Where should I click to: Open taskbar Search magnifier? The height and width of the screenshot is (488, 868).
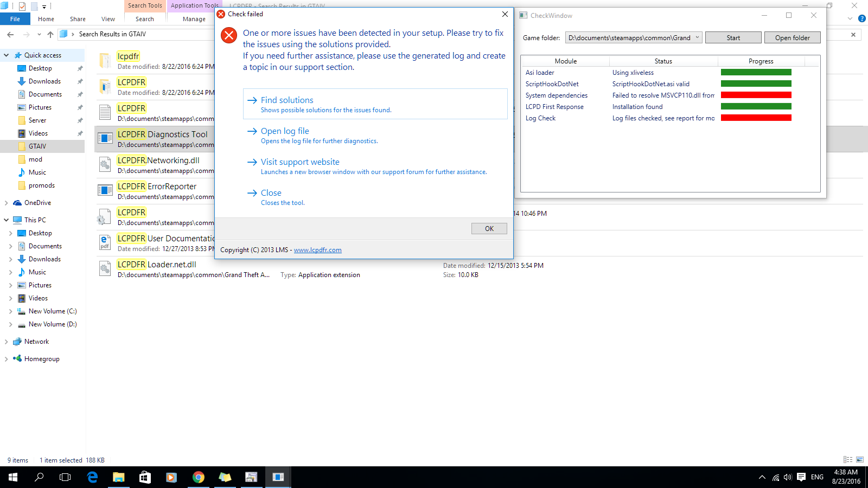39,477
